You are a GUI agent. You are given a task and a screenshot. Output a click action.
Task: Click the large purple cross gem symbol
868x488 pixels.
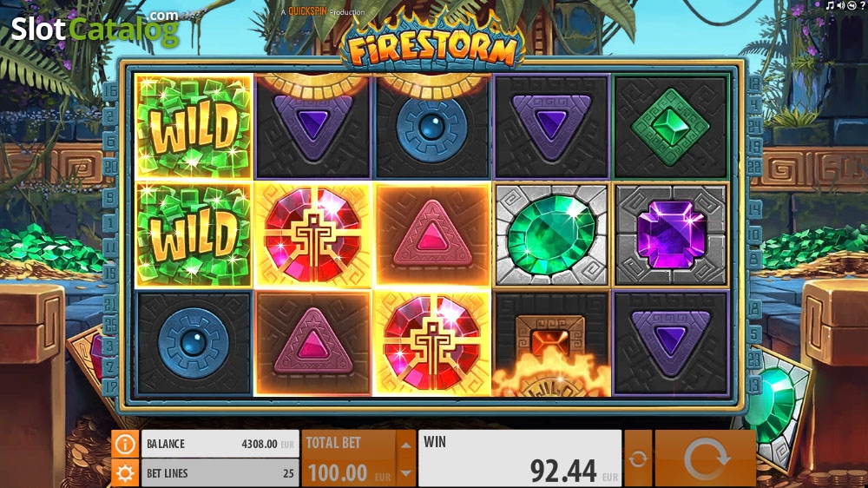(670, 235)
